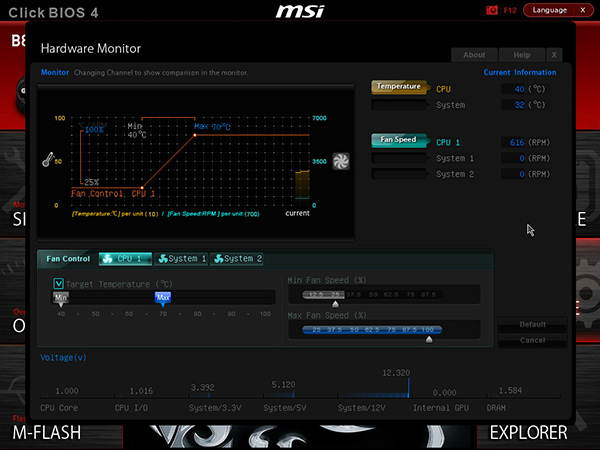
Task: Open the Help button in Hardware Monitor
Action: 522,55
